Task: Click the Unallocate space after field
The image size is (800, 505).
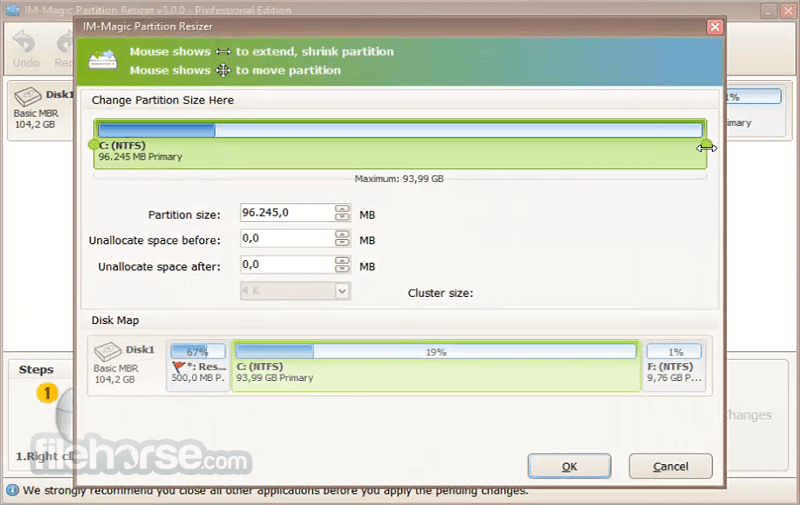Action: pyautogui.click(x=287, y=264)
